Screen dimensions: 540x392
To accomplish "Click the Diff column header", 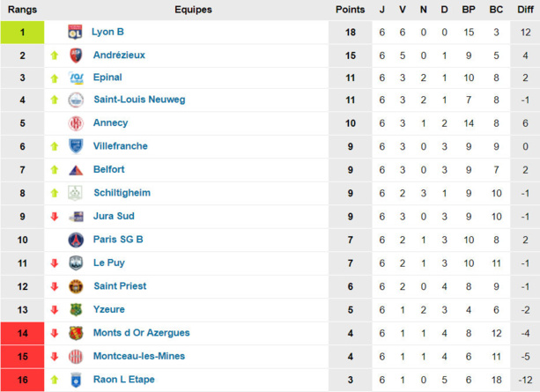I will click(524, 10).
